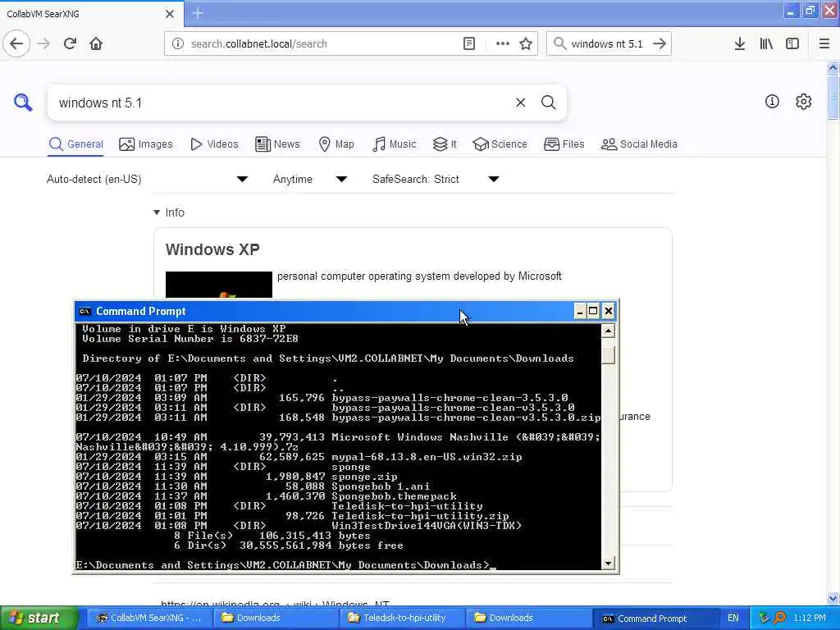Switch to Science results
Image resolution: width=840 pixels, height=630 pixels.
[500, 144]
